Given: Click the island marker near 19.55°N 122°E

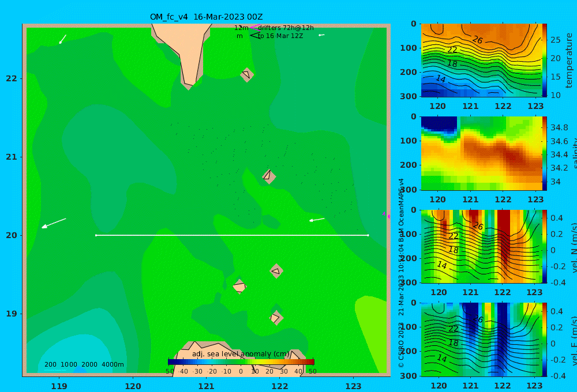Looking at the screenshot, I should pos(276,272).
